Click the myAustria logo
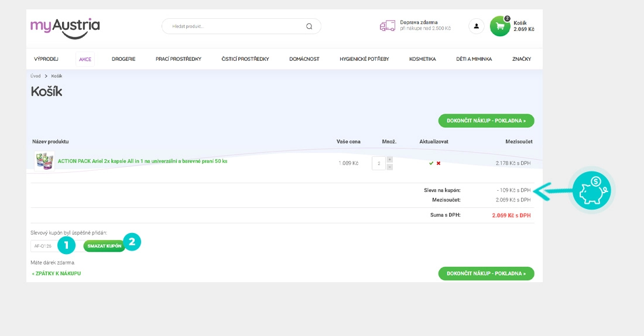644x336 pixels. pos(65,28)
